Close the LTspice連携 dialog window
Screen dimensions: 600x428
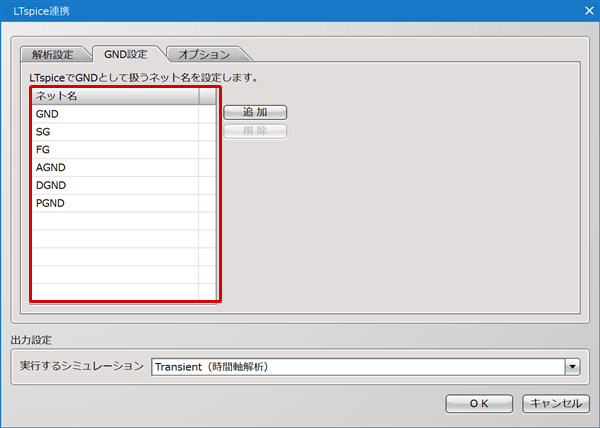click(581, 10)
